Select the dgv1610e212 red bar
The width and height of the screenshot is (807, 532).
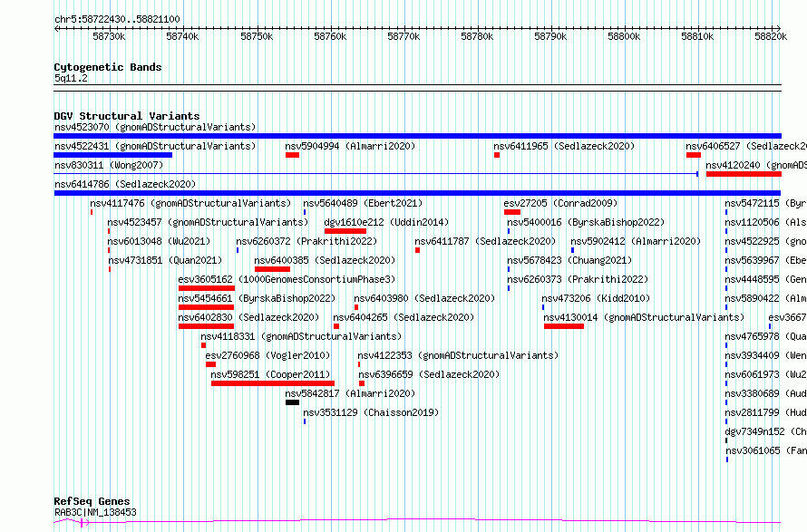pos(345,231)
